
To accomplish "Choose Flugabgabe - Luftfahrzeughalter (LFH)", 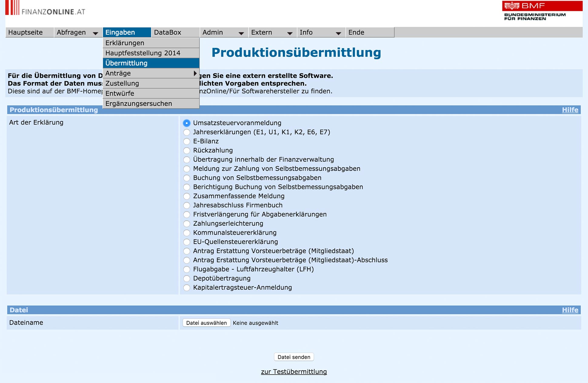I will point(187,269).
